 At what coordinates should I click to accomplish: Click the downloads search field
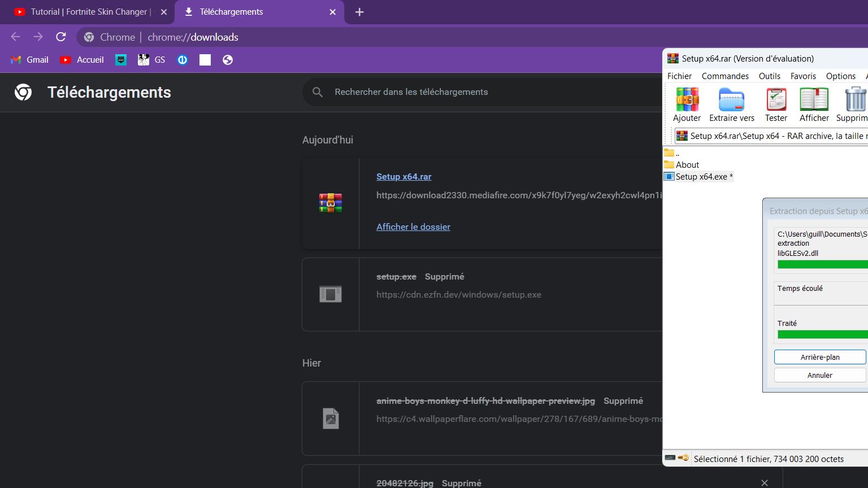480,92
